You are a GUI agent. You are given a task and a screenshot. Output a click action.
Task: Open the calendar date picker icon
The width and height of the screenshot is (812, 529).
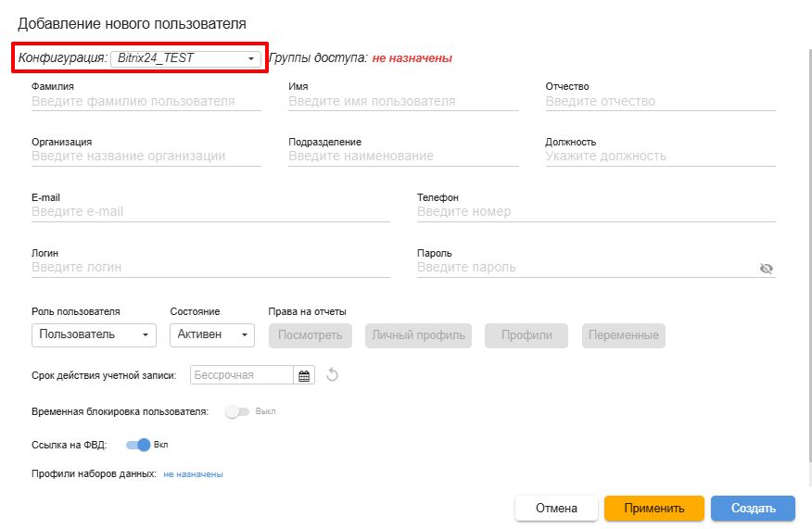pos(304,376)
